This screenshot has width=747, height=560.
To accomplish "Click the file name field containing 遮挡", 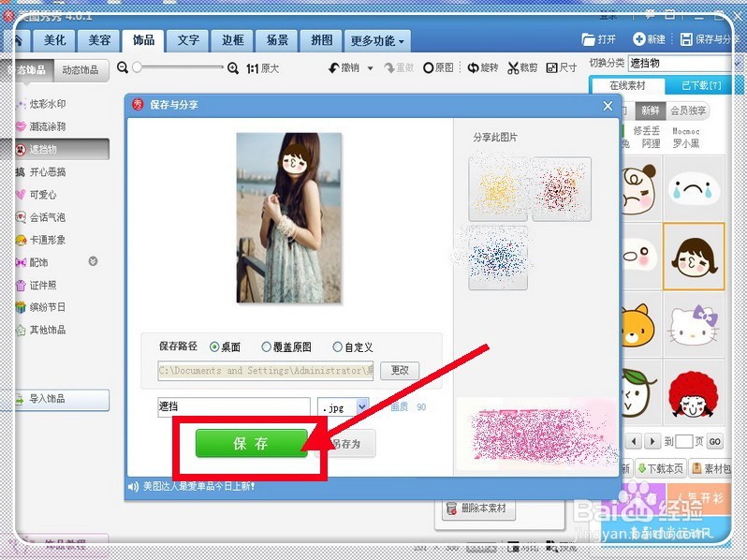I will coord(234,407).
